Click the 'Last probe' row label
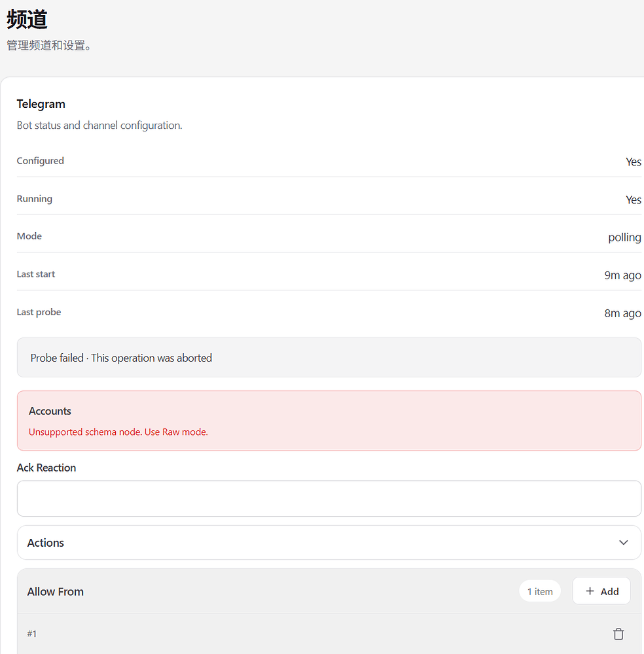 (39, 312)
